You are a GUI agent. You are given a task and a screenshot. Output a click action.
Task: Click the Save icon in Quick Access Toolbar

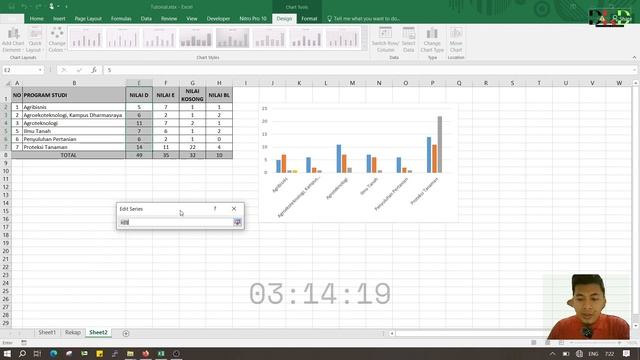click(11, 7)
